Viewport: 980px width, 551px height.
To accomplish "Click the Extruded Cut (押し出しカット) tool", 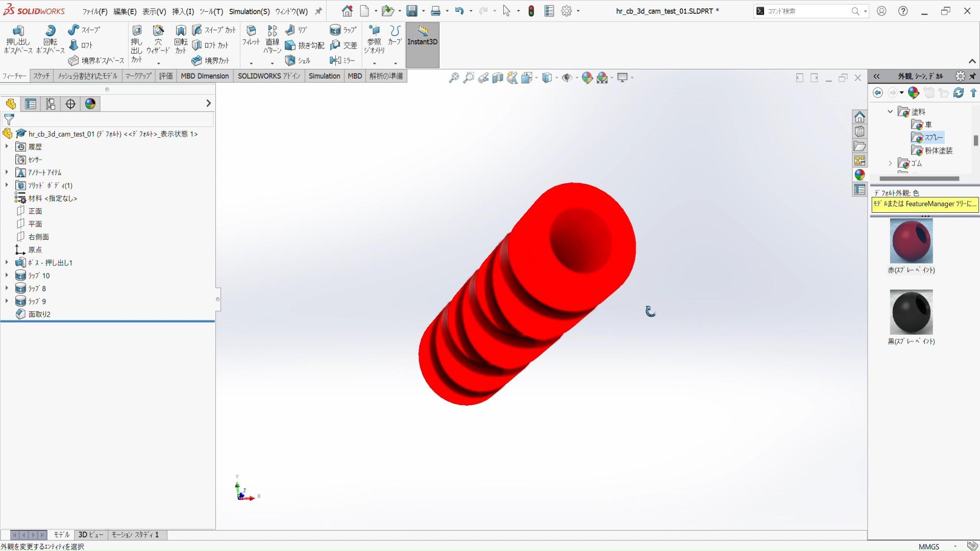I will click(x=136, y=44).
